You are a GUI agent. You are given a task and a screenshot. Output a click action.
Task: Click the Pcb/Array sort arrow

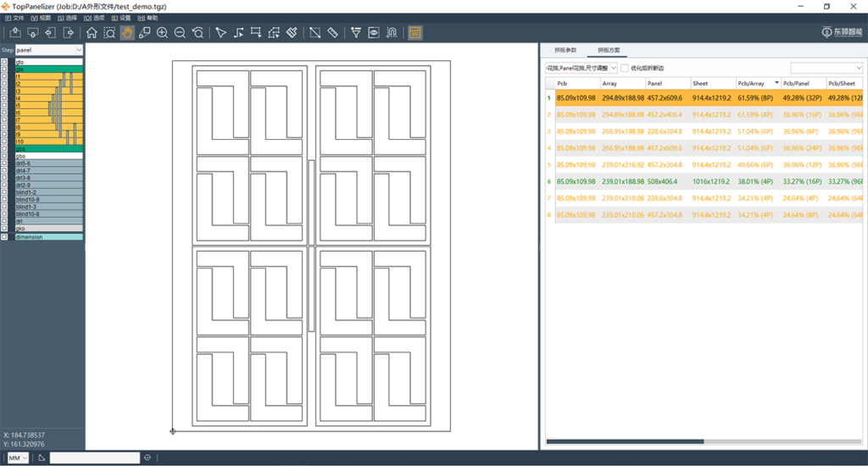click(776, 83)
